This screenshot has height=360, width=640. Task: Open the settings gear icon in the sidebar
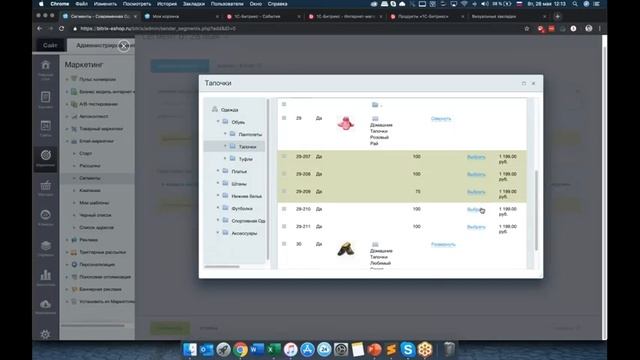(45, 334)
